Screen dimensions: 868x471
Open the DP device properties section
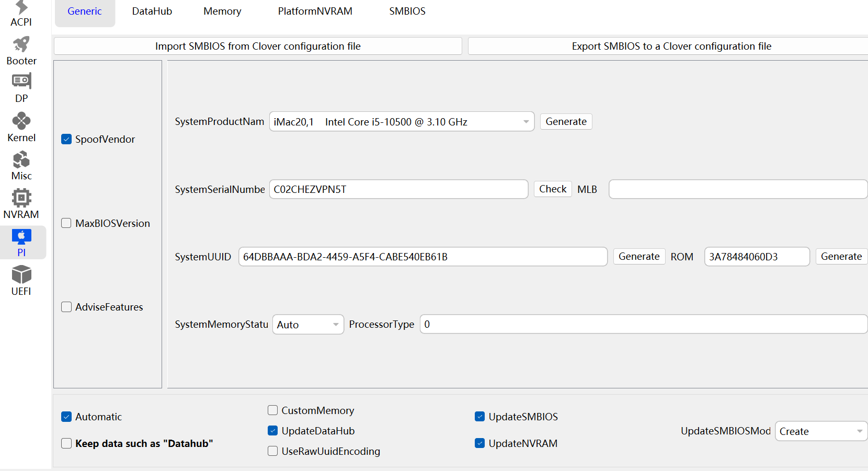coord(21,88)
